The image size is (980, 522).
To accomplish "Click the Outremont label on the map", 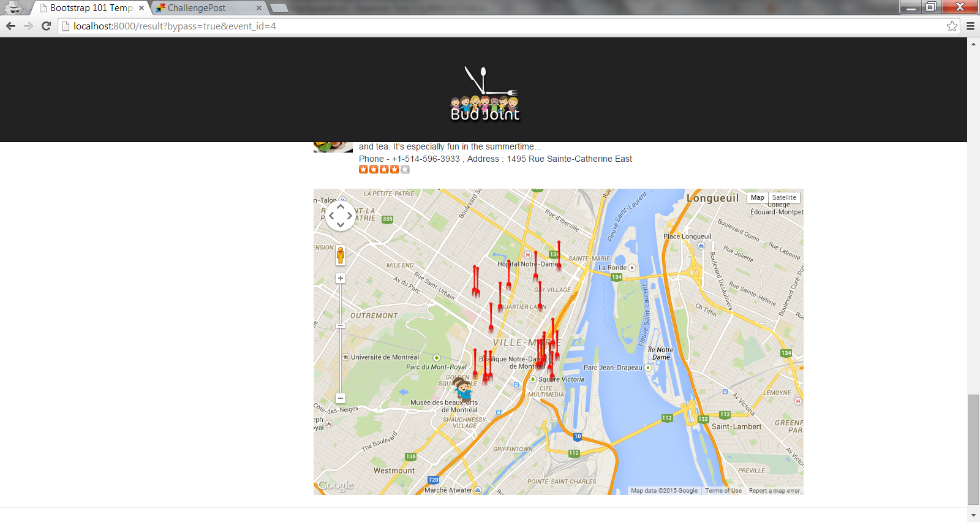I will pyautogui.click(x=374, y=316).
